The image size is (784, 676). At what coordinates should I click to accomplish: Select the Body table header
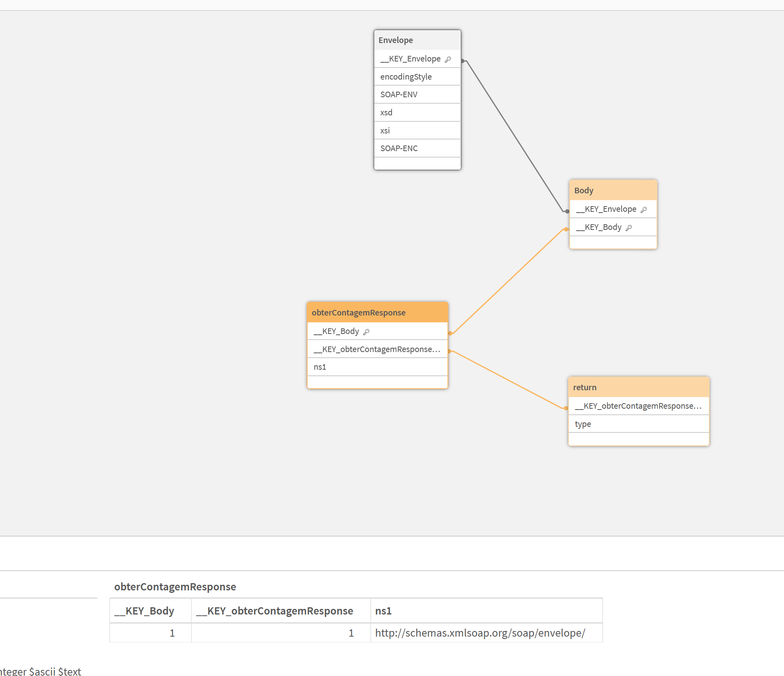[x=613, y=191]
